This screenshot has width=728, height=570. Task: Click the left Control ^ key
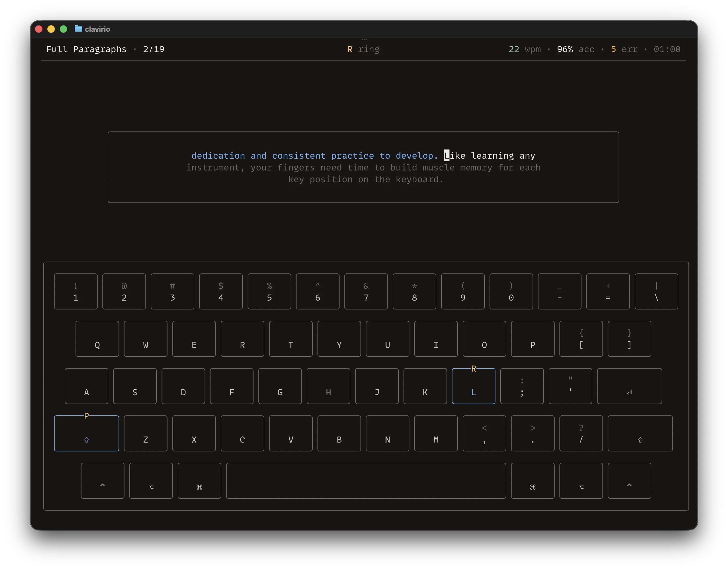coord(102,480)
